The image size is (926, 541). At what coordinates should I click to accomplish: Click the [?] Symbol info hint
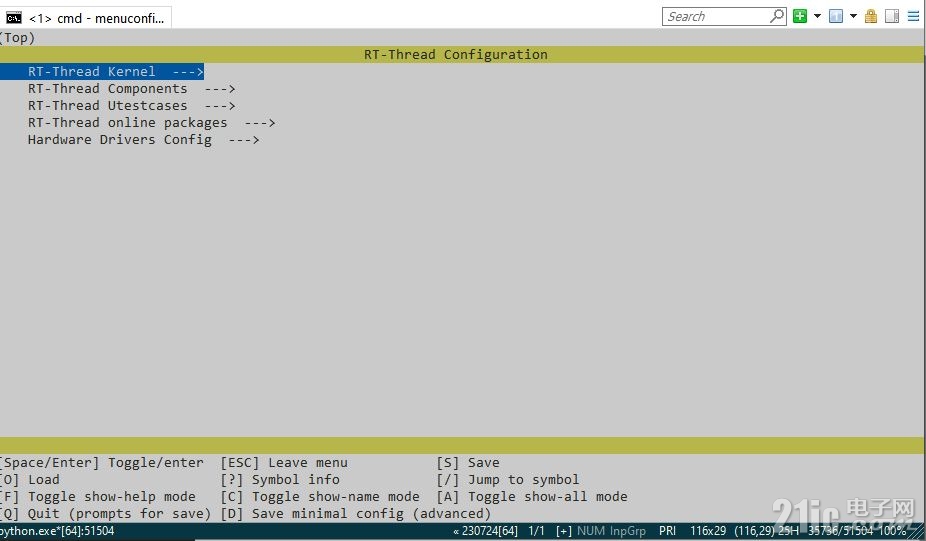point(280,480)
